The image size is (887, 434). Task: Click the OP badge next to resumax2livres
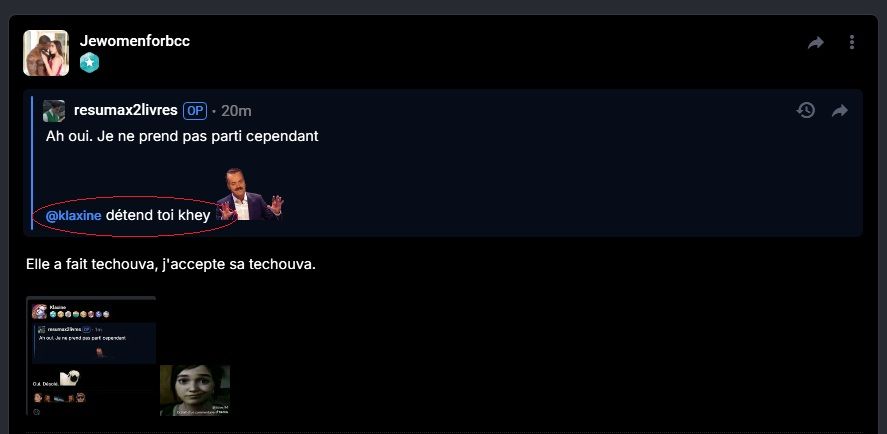click(x=195, y=111)
